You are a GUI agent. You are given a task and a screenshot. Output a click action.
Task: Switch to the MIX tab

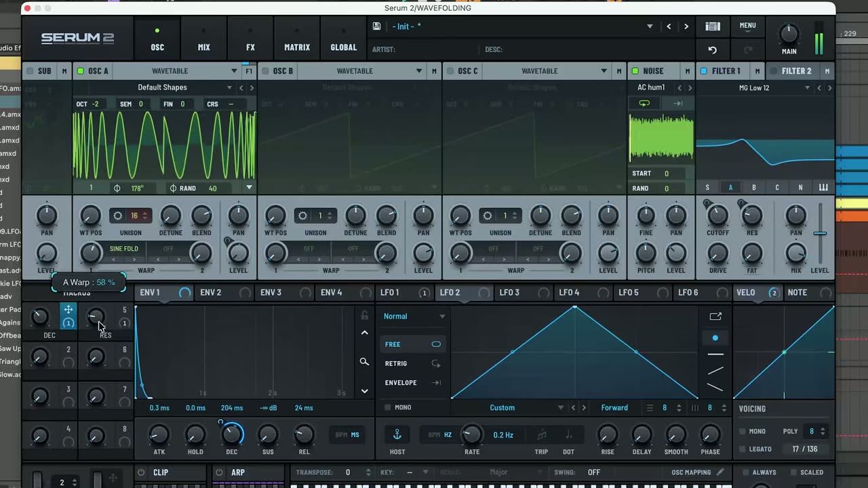[203, 39]
